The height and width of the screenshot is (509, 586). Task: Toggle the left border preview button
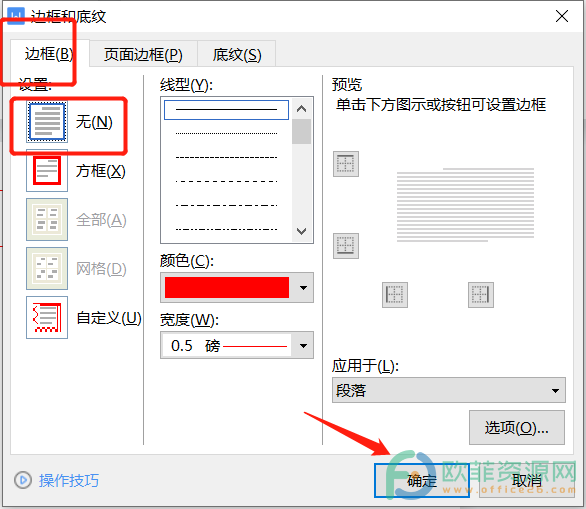tap(395, 295)
